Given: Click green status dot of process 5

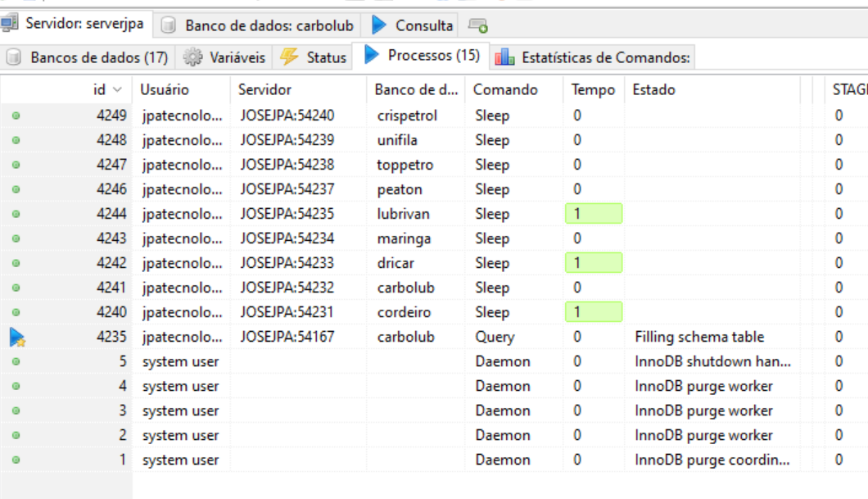Looking at the screenshot, I should [16, 361].
